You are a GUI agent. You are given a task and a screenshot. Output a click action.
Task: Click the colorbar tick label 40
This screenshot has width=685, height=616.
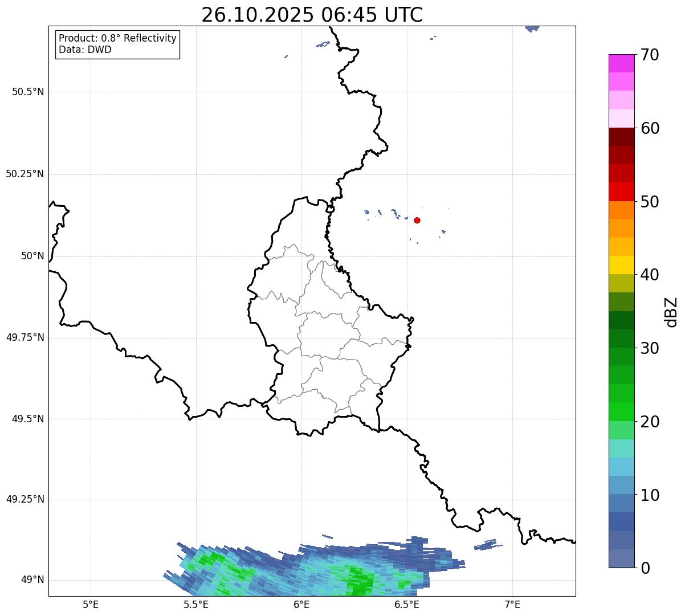pyautogui.click(x=650, y=275)
